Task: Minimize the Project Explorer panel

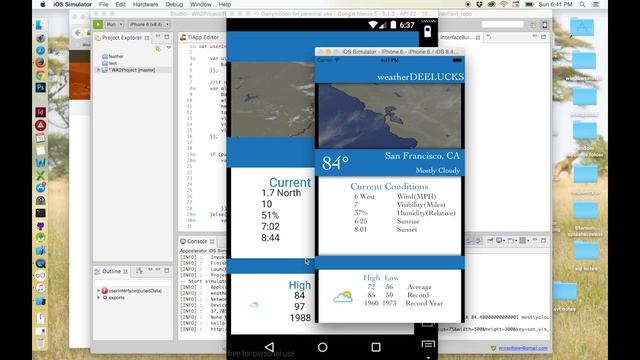Action: [158, 37]
